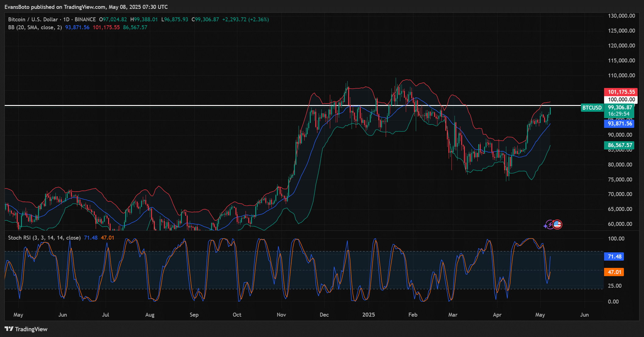The height and width of the screenshot is (337, 644).
Task: Click the 101,175.55 red upper band price label
Action: point(621,92)
